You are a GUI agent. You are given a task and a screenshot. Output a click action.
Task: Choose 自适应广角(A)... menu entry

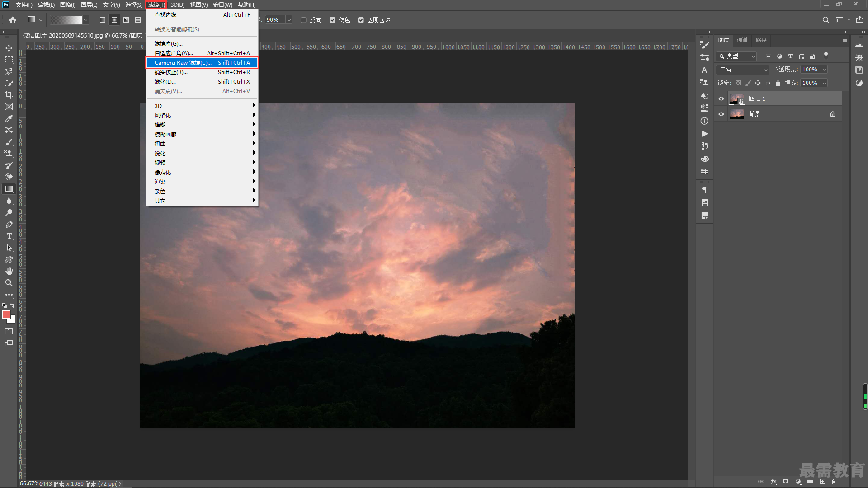[202, 53]
